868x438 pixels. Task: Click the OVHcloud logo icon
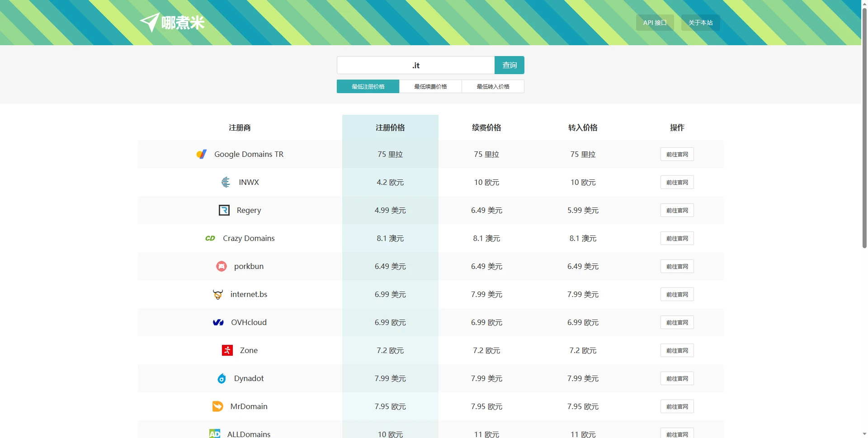pos(218,322)
